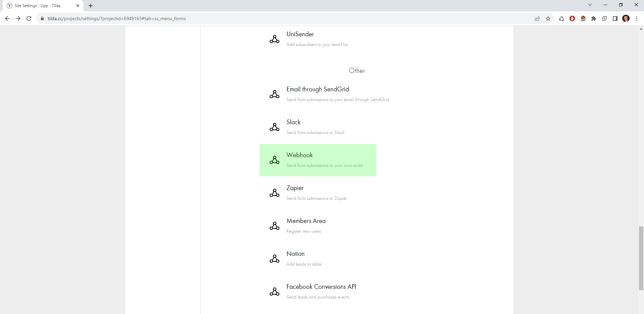Share this page from address bar
The height and width of the screenshot is (314, 644).
coord(537,18)
